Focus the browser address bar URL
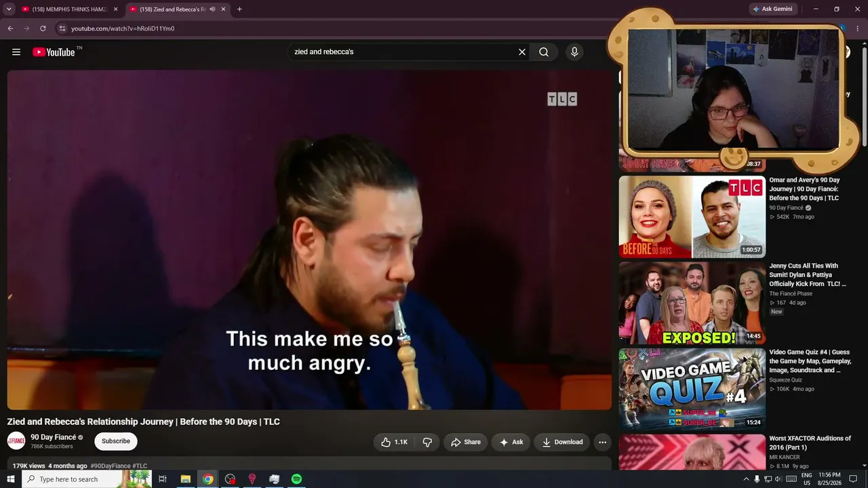Screen dimensions: 868x488 [x=123, y=28]
